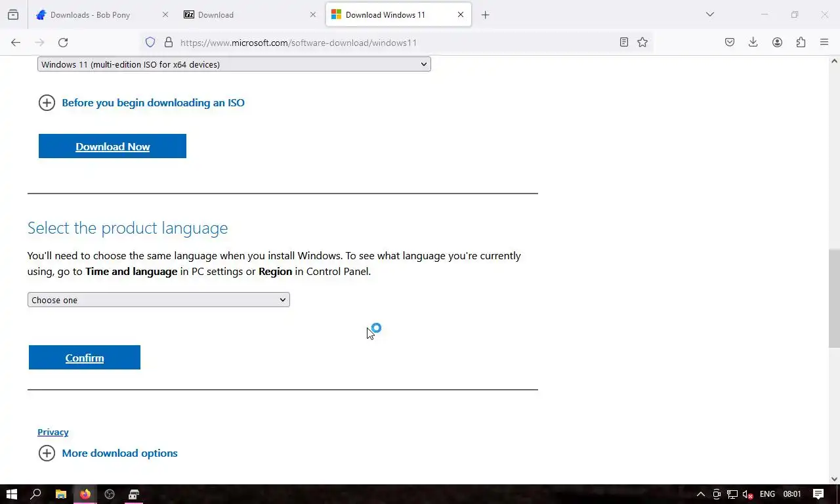Viewport: 840px width, 504px height.
Task: Click the scrollbar up arrow
Action: point(834,61)
